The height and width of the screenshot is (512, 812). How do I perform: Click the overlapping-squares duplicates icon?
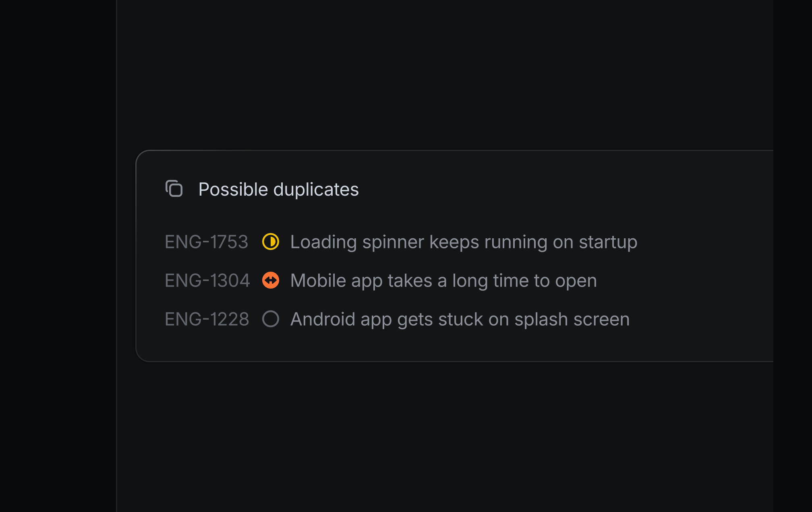[x=174, y=189]
